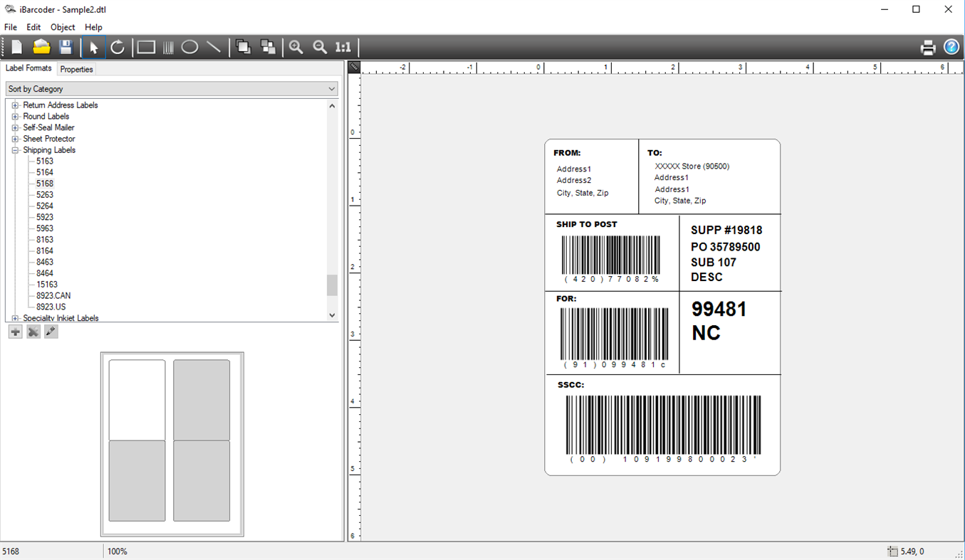Bring selected object to front

pyautogui.click(x=243, y=48)
